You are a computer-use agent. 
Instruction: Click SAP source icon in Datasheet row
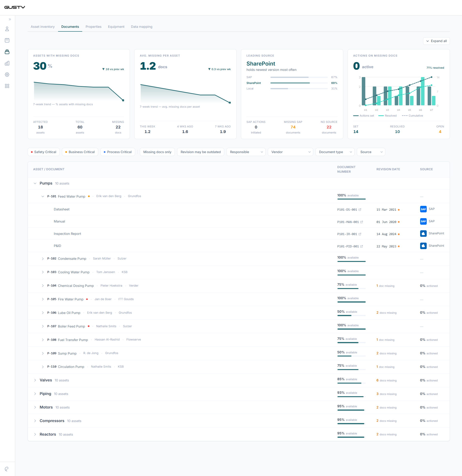click(x=423, y=209)
